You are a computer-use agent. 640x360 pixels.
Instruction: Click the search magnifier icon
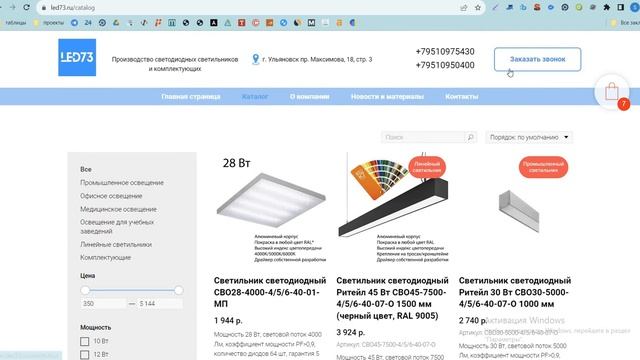(471, 137)
